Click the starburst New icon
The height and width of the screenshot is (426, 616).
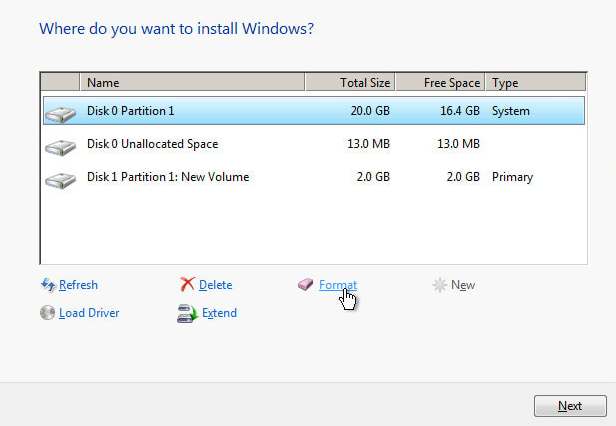coord(440,285)
